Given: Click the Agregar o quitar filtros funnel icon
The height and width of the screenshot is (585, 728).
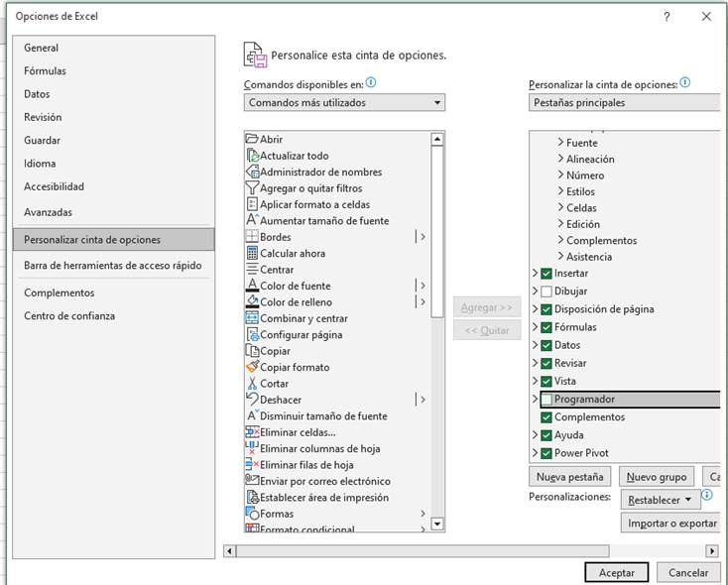Looking at the screenshot, I should coord(252,188).
